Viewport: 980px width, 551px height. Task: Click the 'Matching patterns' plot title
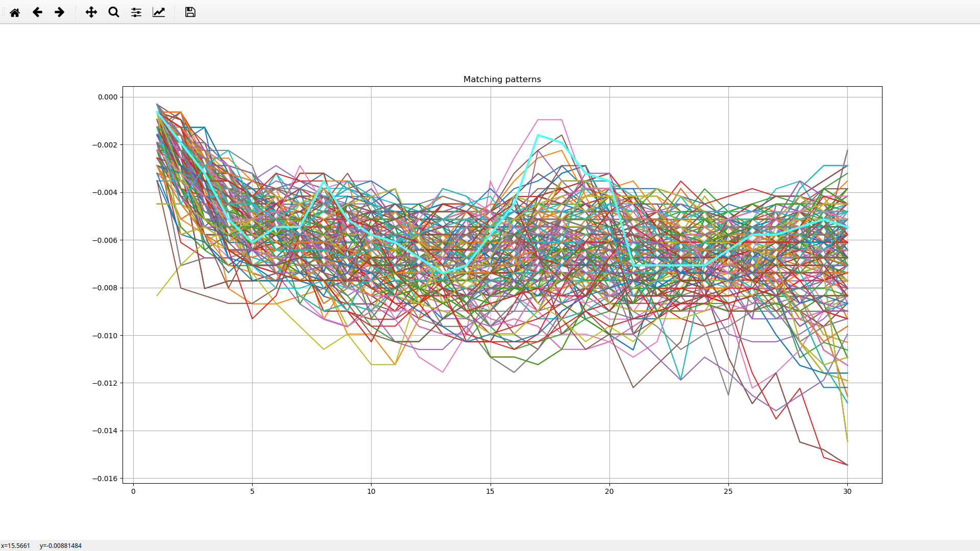pyautogui.click(x=502, y=79)
